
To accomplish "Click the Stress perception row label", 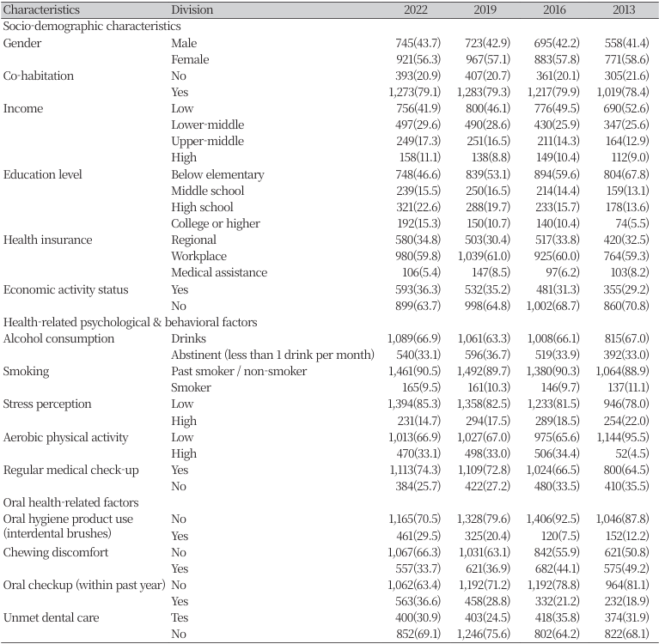I will [x=47, y=404].
